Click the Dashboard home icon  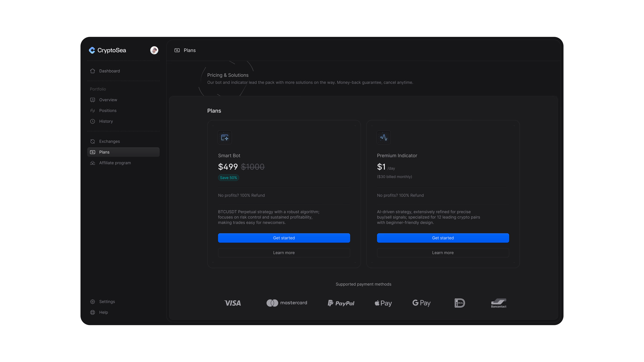click(93, 71)
